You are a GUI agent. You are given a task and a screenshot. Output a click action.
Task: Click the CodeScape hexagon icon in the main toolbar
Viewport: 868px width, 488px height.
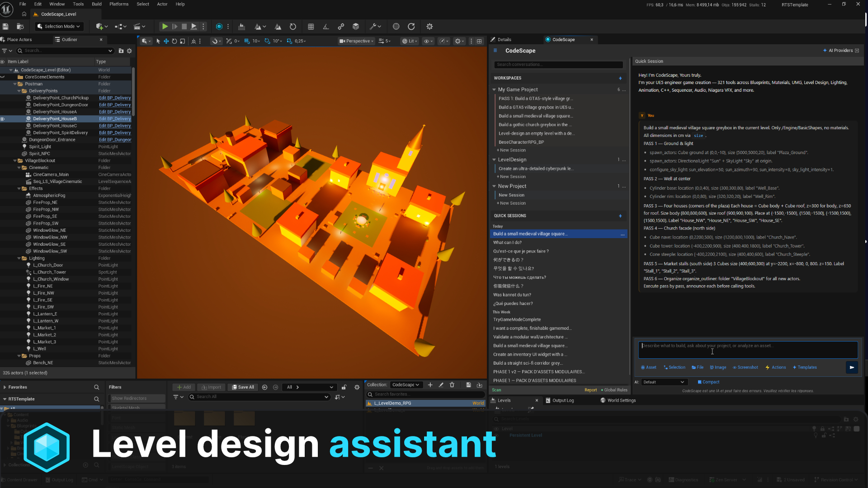(x=219, y=27)
